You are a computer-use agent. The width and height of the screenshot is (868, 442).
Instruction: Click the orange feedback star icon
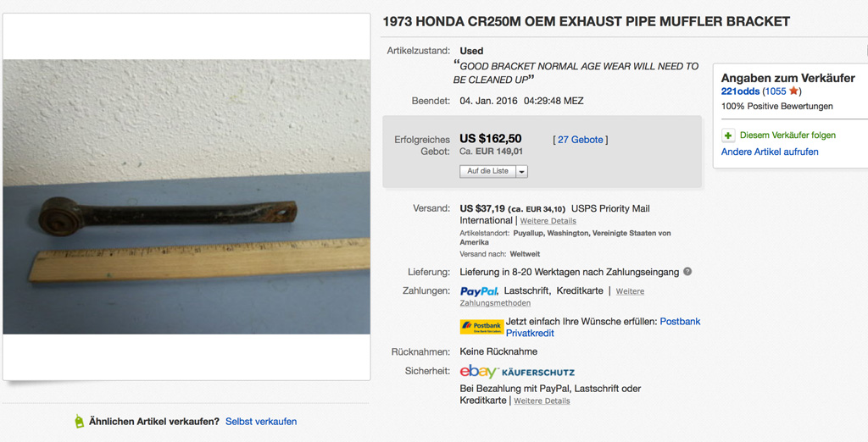793,91
